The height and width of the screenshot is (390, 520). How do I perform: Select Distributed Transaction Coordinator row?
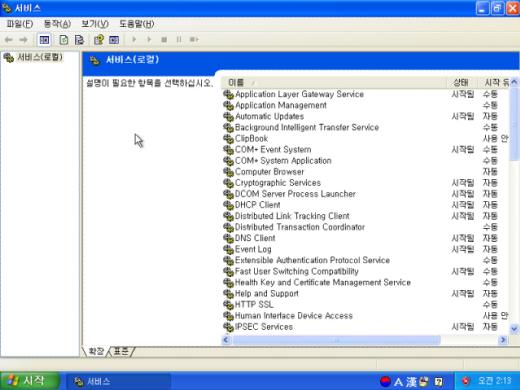click(x=365, y=227)
